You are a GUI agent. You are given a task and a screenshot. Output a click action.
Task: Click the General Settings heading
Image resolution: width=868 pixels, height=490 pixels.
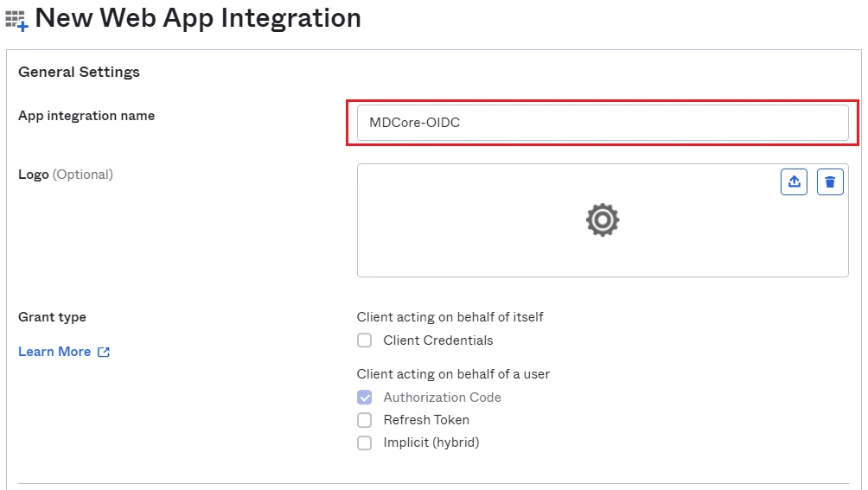coord(79,72)
